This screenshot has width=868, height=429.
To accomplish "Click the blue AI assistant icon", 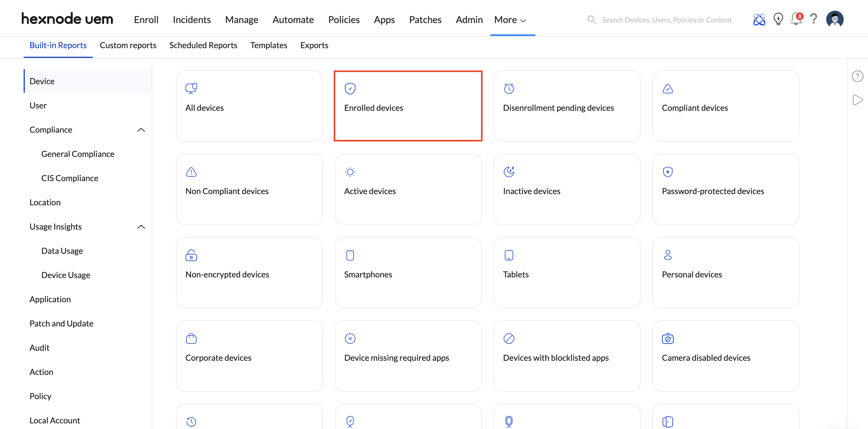I will point(759,19).
